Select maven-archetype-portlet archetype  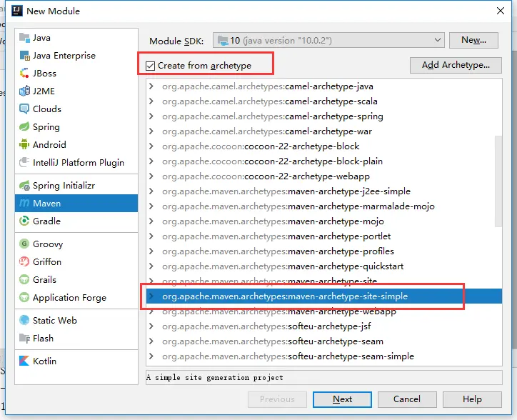tap(323, 236)
